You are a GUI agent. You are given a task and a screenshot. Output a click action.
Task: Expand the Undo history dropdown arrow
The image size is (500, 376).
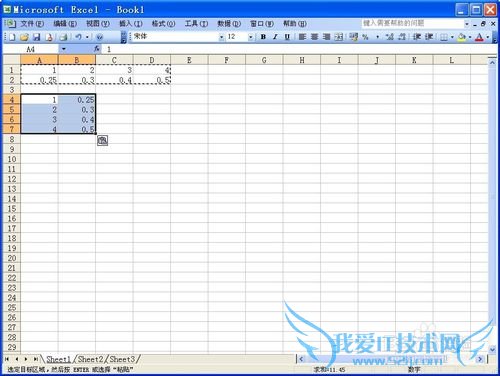coord(87,37)
